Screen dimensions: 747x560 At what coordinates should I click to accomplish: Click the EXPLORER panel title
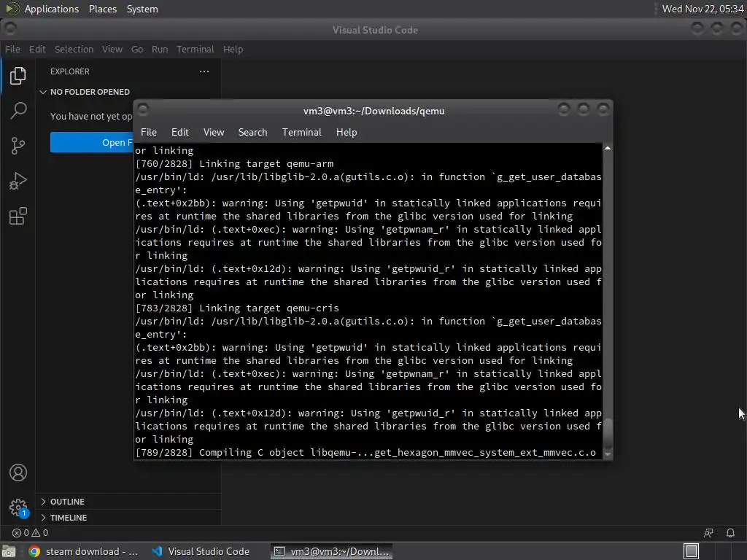click(69, 71)
